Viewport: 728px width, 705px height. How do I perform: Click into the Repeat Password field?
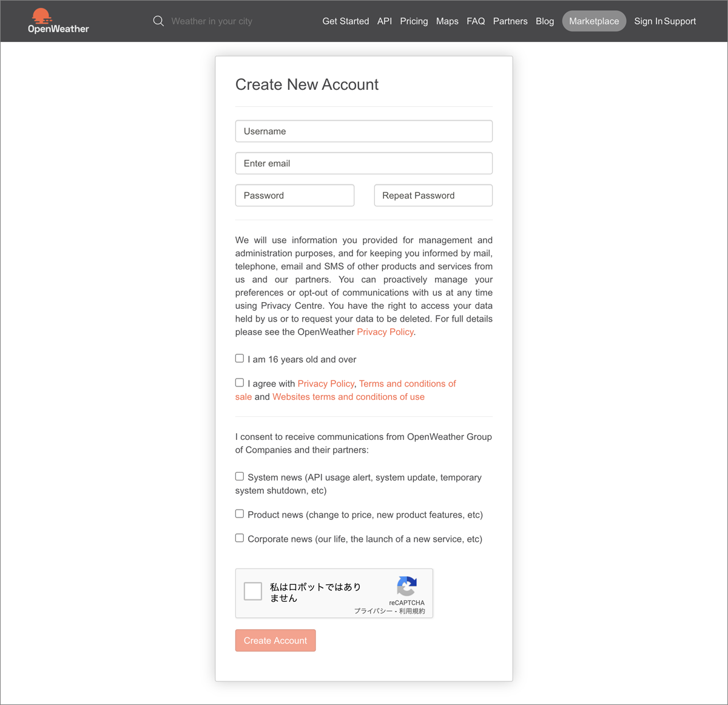click(x=433, y=195)
